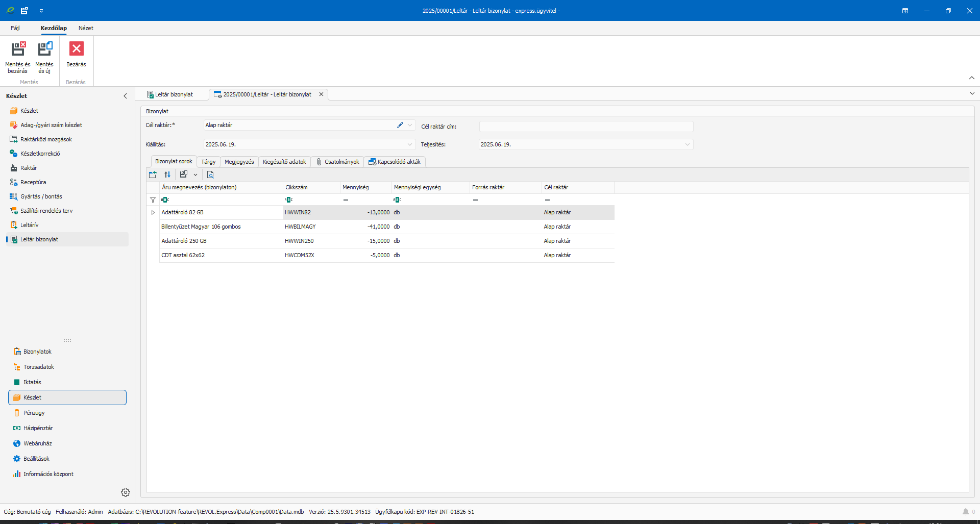980x524 pixels.
Task: Open the Teljesítés date dropdown
Action: 687,144
